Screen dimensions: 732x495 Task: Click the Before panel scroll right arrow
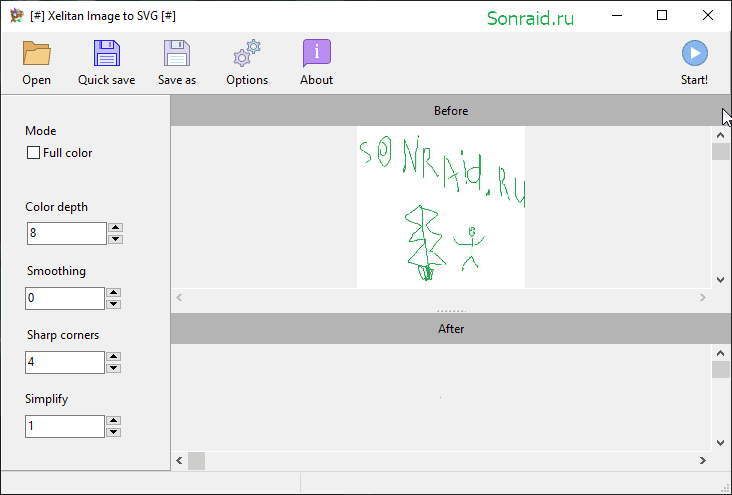[x=703, y=297]
